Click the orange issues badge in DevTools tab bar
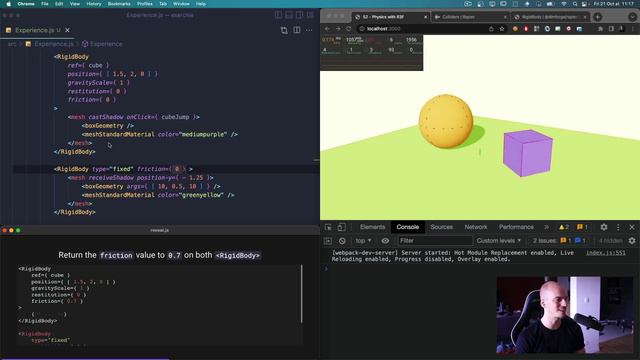The height and width of the screenshot is (360, 640). (x=582, y=227)
